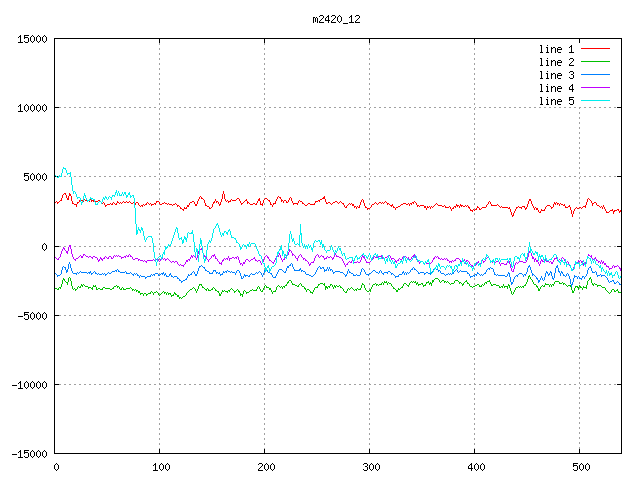
Task: Click the -5000 y-axis tick label
Action: tap(31, 315)
